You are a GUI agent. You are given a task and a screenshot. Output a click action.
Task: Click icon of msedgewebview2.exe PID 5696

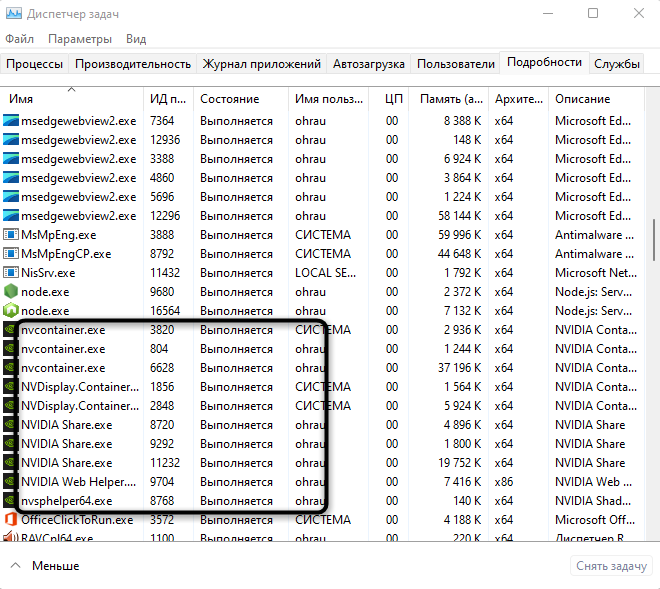(11, 197)
